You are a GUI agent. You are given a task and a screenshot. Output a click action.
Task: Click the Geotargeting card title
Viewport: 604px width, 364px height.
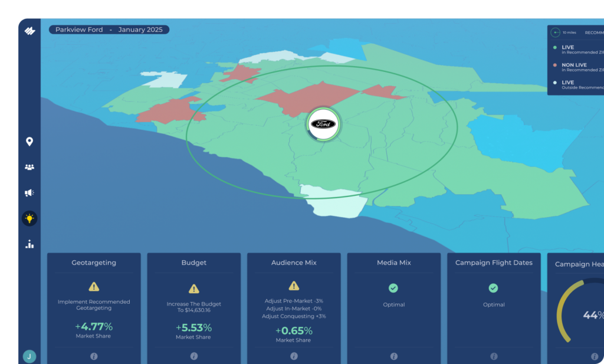(x=94, y=263)
